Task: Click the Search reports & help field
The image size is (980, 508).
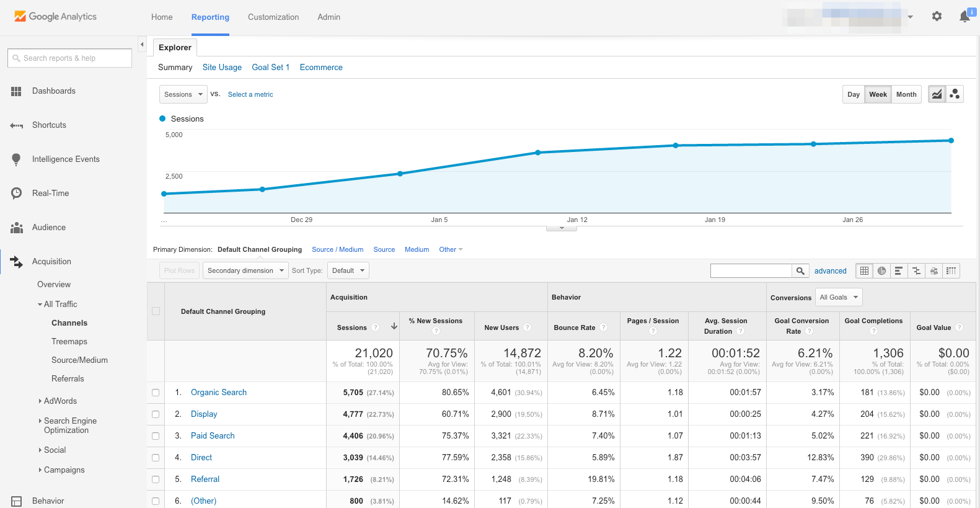Action: click(x=69, y=58)
